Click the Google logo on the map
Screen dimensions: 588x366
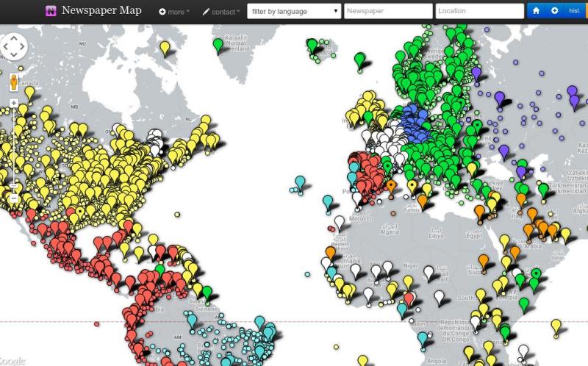click(x=12, y=361)
